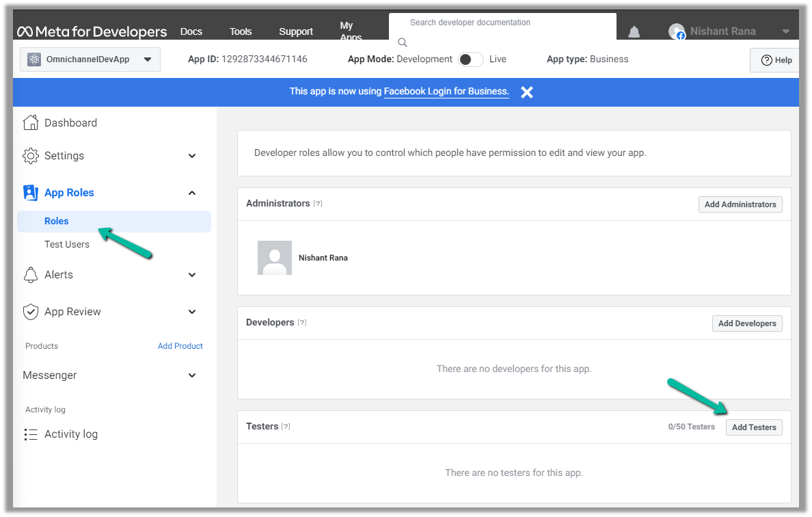Click the Add Testers button
This screenshot has height=517, width=812.
(754, 427)
